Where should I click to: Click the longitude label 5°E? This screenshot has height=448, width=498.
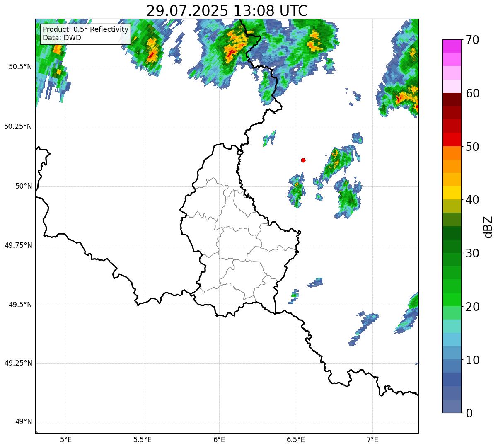pyautogui.click(x=66, y=439)
